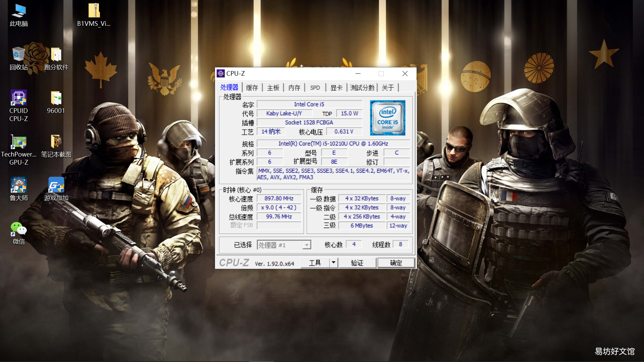This screenshot has height=362, width=644.
Task: Close the CPU-Z window
Action: pyautogui.click(x=405, y=73)
